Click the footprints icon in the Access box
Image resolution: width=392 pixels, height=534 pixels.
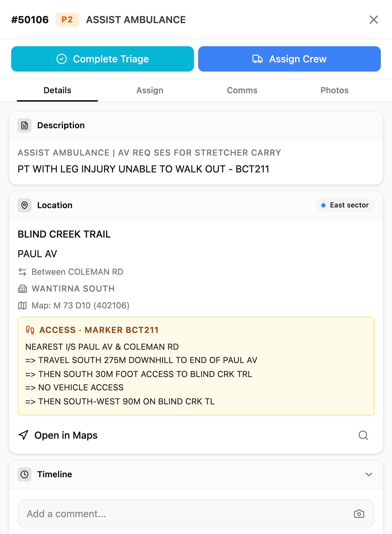(x=30, y=330)
